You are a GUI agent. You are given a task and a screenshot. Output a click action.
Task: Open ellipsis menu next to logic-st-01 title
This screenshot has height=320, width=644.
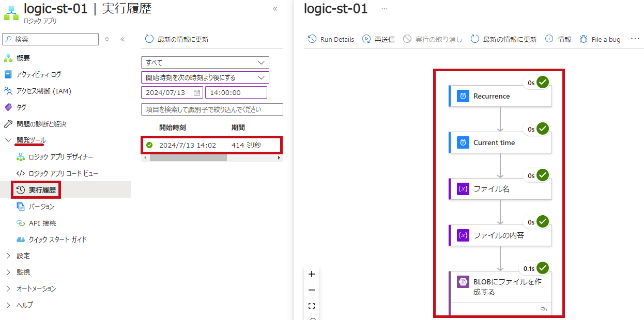coord(384,9)
